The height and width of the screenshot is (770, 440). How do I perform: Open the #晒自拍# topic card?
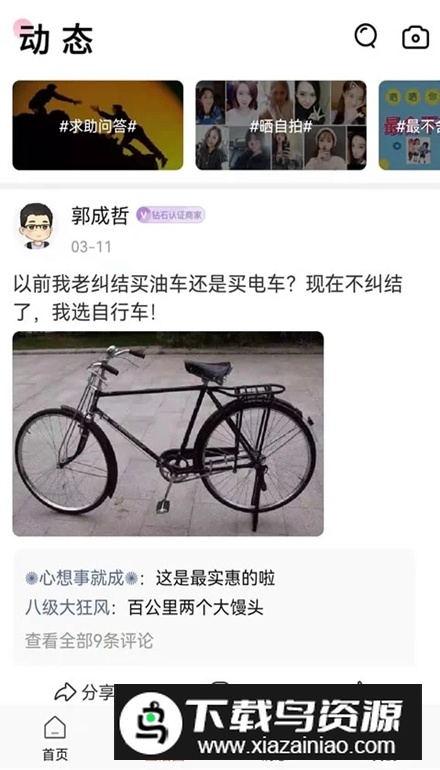click(x=281, y=125)
